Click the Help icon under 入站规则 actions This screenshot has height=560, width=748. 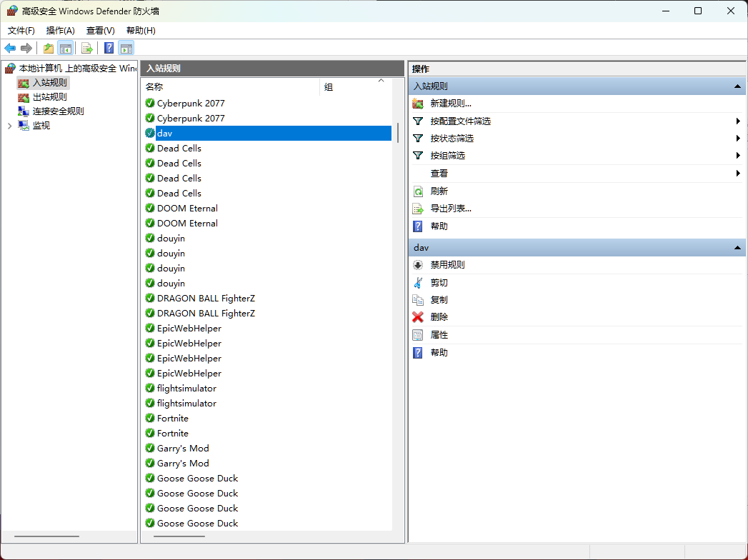pos(418,226)
